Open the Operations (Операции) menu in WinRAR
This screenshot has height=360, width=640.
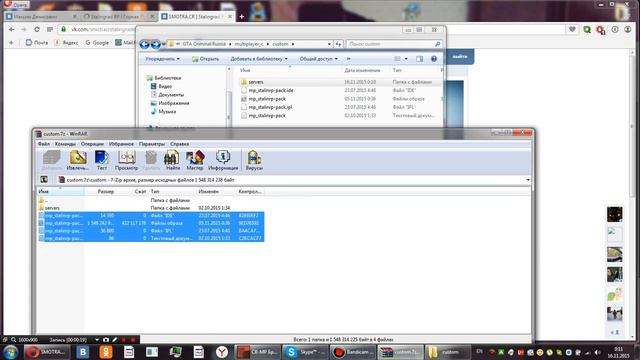click(92, 144)
